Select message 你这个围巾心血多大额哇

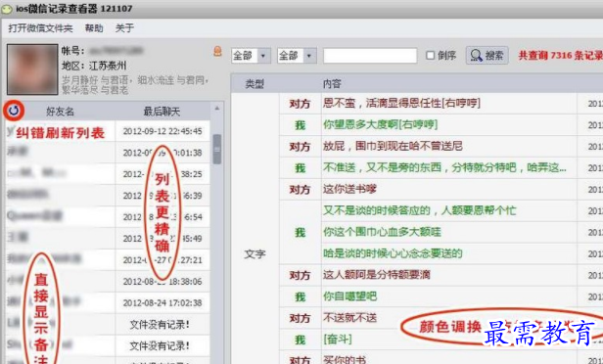(x=382, y=232)
